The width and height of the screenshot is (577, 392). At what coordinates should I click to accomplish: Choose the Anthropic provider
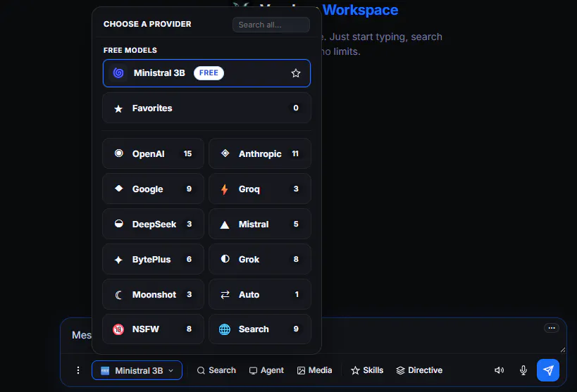click(260, 153)
